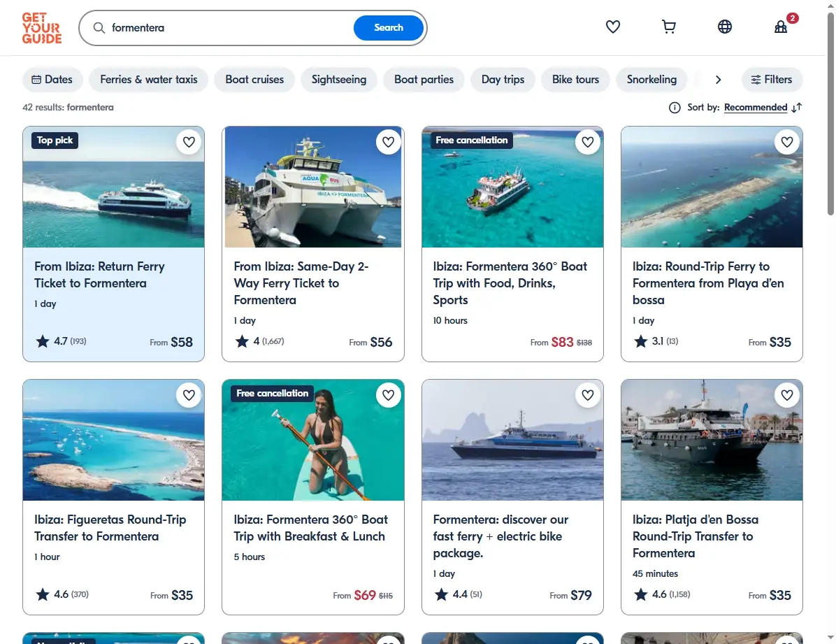Viewport: 836px width, 644px height.
Task: Click the $69 discounted price
Action: point(365,595)
